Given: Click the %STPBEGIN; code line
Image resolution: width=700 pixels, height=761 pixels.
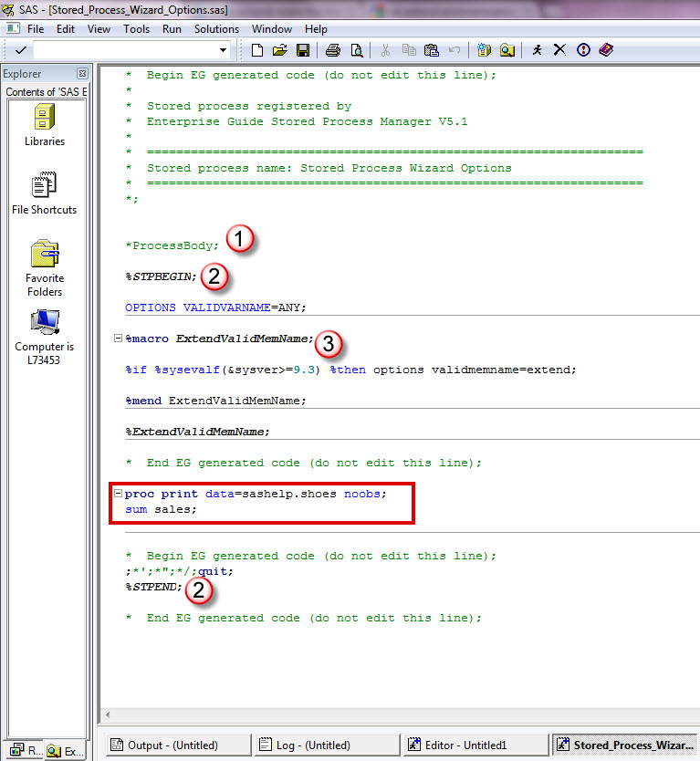Looking at the screenshot, I should [161, 276].
